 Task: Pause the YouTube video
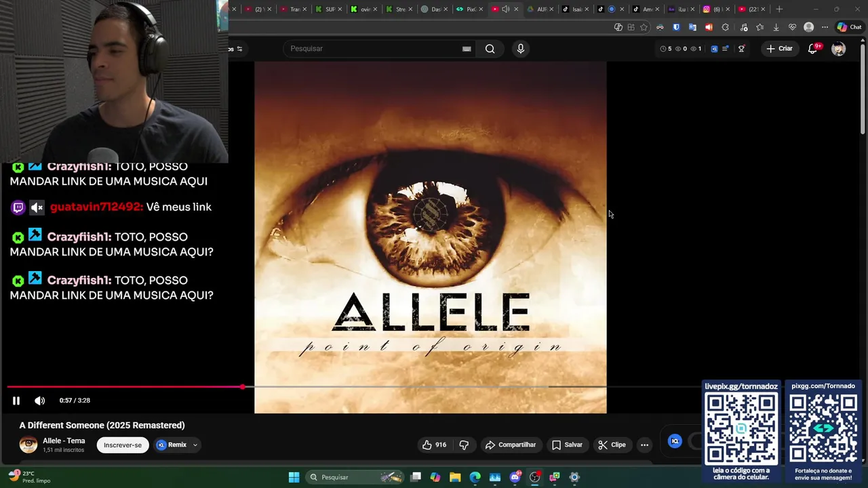[x=16, y=401]
